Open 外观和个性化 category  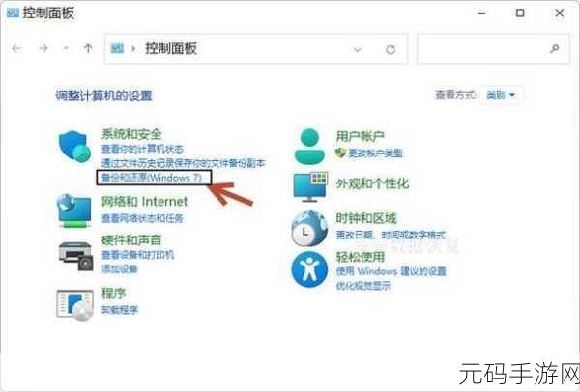tap(372, 183)
